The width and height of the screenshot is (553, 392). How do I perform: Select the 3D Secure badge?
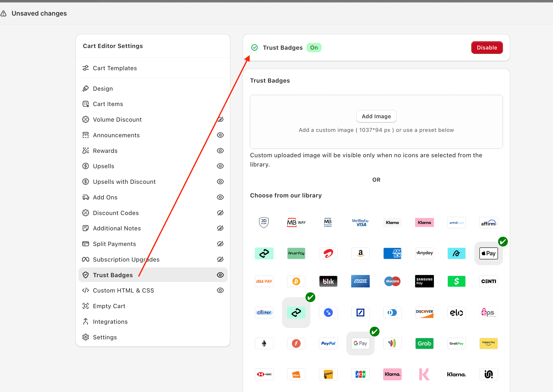tap(264, 222)
